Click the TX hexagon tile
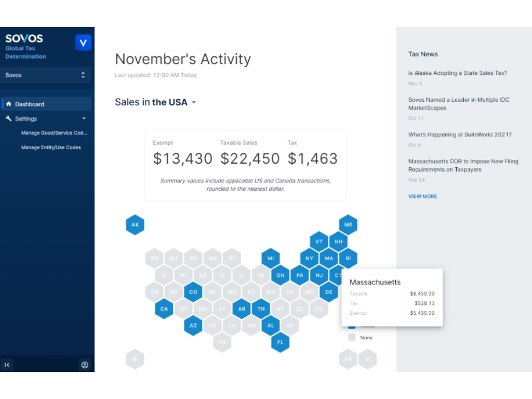Image resolution: width=532 pixels, height=399 pixels. tap(222, 342)
